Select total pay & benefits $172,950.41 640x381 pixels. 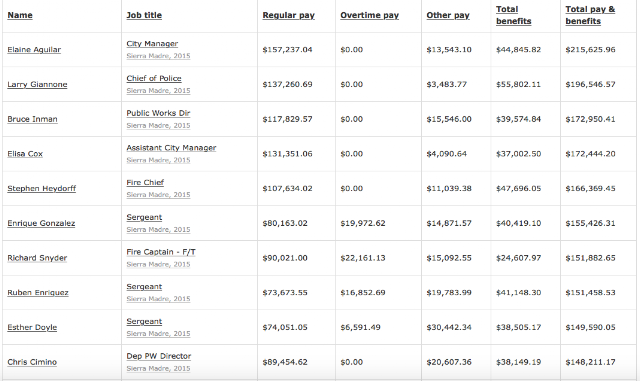point(590,119)
